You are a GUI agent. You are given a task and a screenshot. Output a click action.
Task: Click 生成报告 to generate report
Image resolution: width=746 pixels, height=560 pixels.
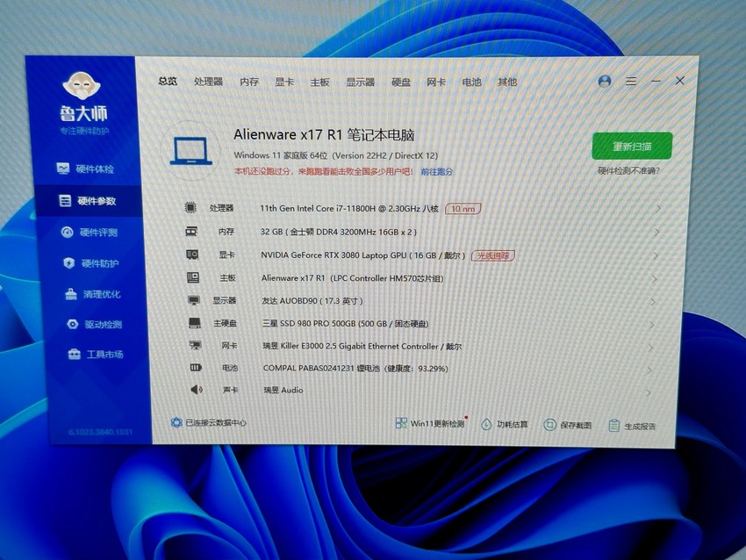[x=632, y=426]
